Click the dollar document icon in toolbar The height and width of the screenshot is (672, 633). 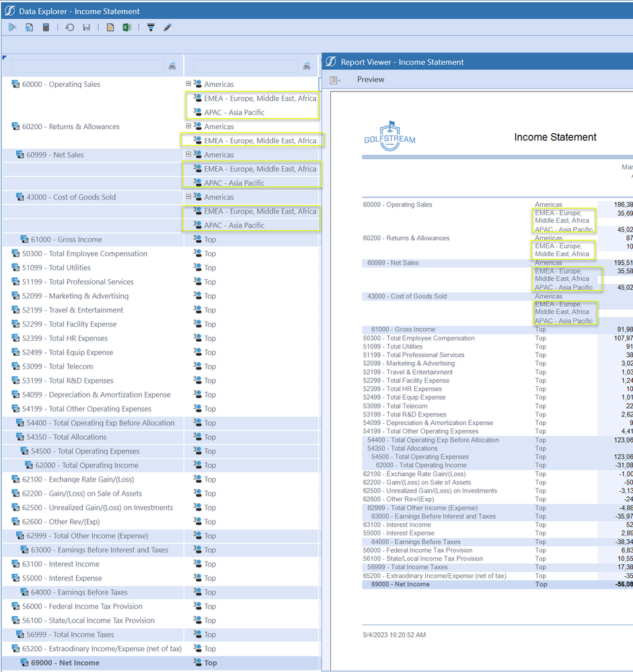(29, 28)
